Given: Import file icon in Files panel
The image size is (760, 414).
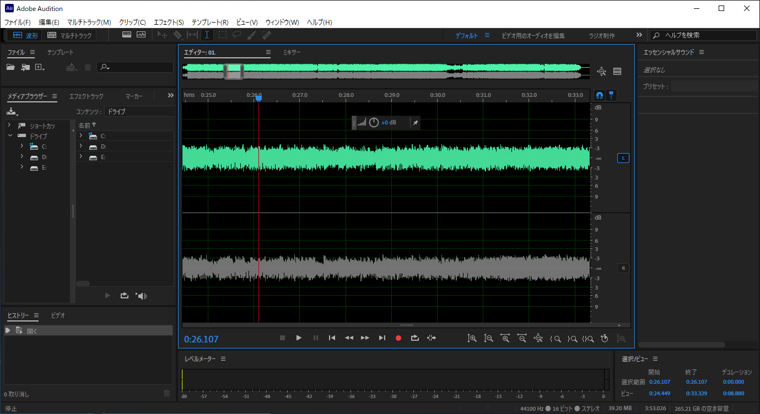Looking at the screenshot, I should (25, 67).
